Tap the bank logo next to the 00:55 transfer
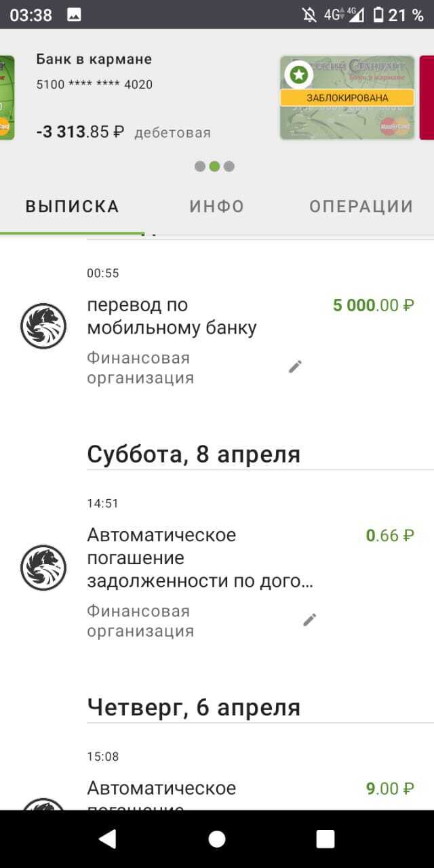This screenshot has height=868, width=434. (x=43, y=326)
